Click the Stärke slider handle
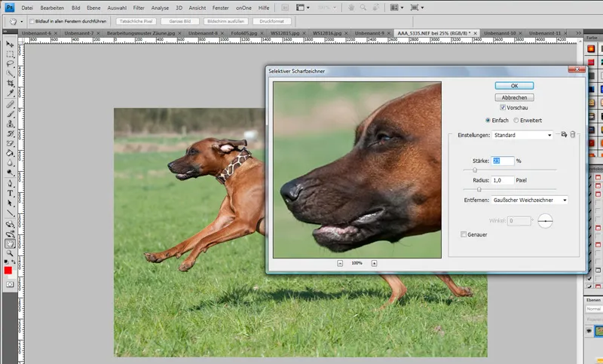Viewport: 603px width, 364px height. 475,170
